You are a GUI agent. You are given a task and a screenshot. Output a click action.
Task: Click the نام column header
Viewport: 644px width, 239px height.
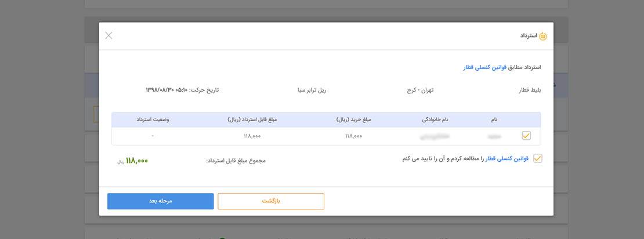tap(494, 119)
